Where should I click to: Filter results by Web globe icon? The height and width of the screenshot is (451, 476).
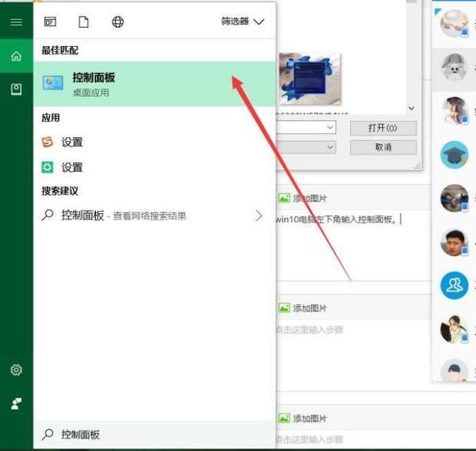[x=117, y=22]
